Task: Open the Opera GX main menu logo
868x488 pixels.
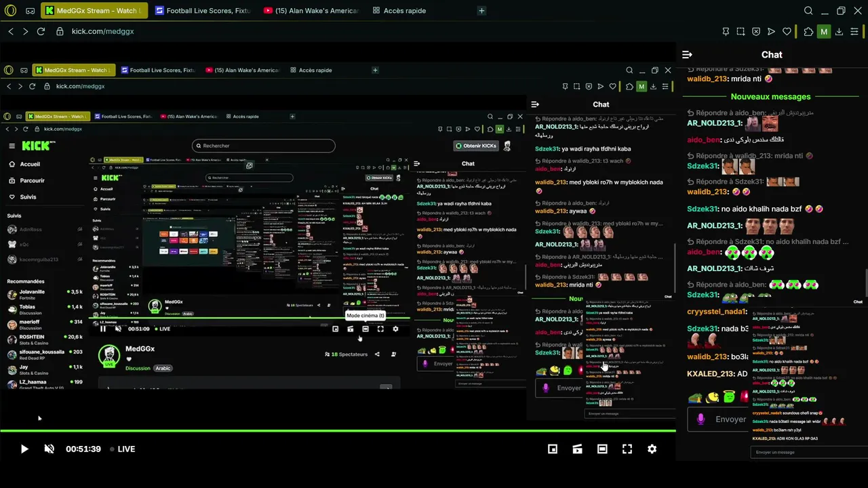Action: coord(9,11)
